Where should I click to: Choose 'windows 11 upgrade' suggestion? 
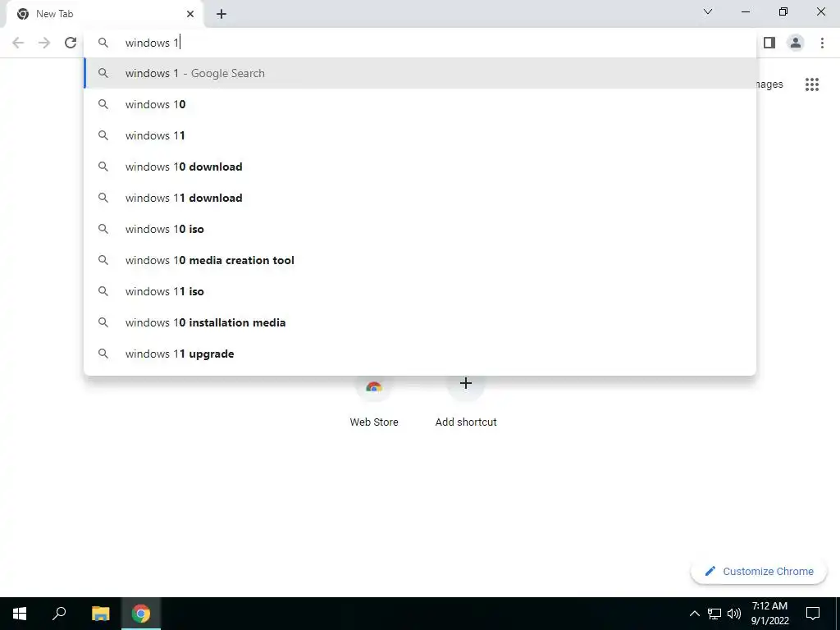coord(420,354)
